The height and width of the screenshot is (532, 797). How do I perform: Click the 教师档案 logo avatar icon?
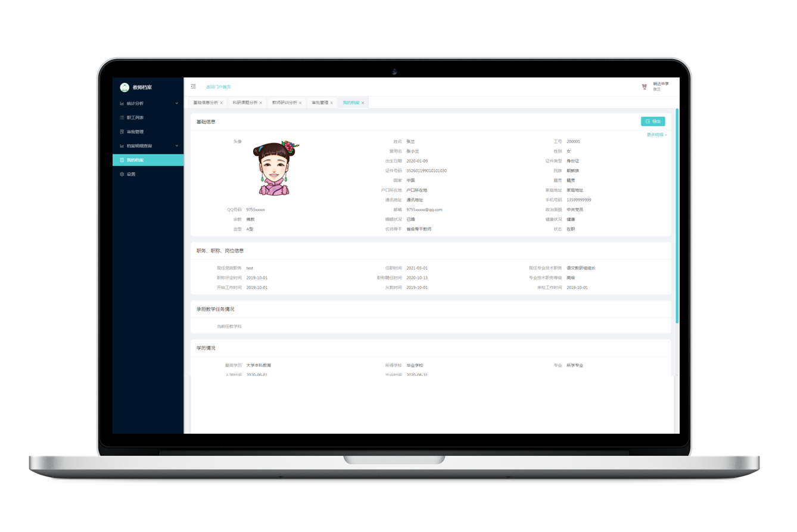tap(124, 88)
